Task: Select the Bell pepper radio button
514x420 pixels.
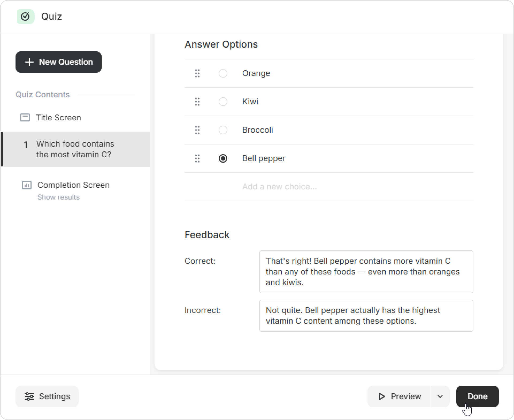Action: point(223,158)
